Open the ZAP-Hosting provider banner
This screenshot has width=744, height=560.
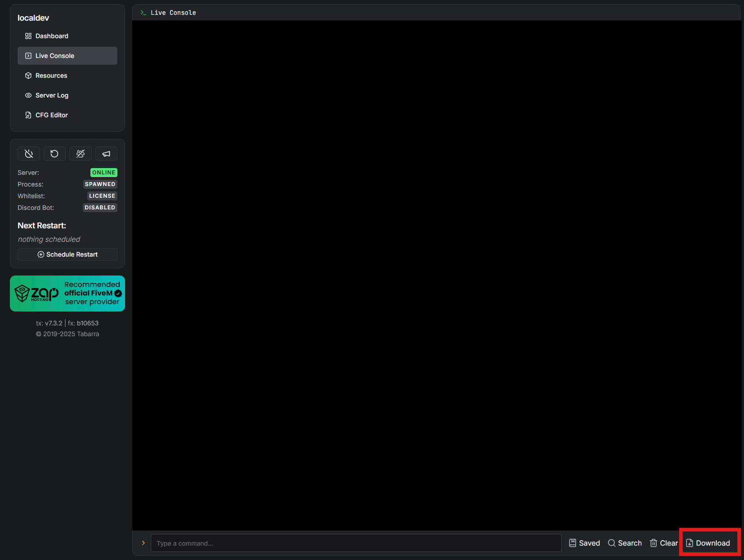click(67, 293)
